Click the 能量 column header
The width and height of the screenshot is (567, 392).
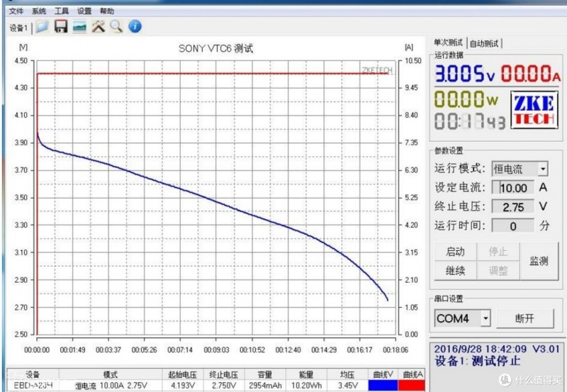(306, 375)
